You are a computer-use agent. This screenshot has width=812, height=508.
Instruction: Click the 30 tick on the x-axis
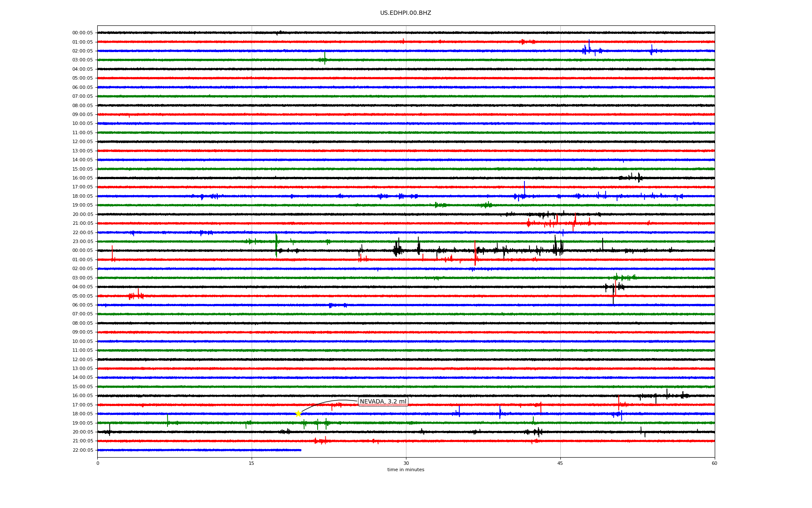click(406, 463)
